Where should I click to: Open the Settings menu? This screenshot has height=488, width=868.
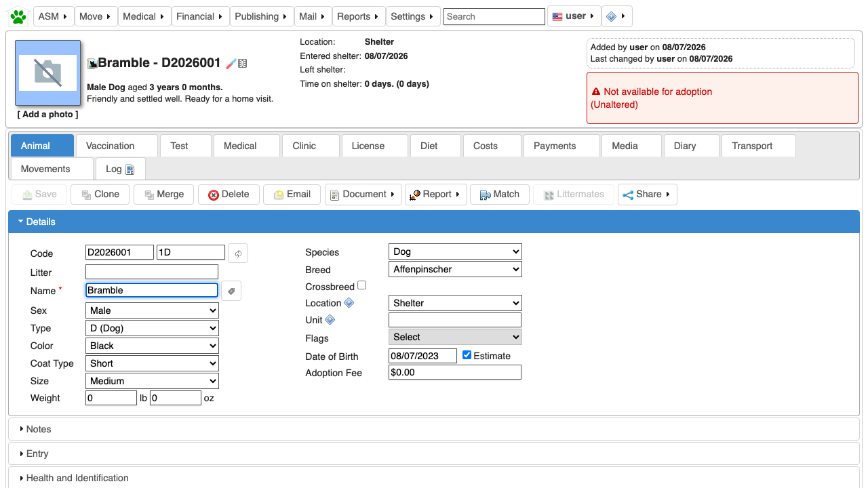413,16
